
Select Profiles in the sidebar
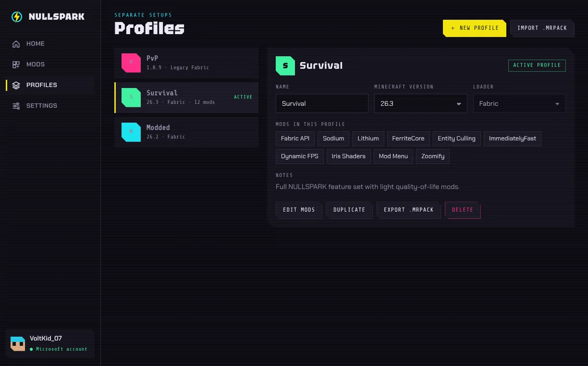coord(50,85)
